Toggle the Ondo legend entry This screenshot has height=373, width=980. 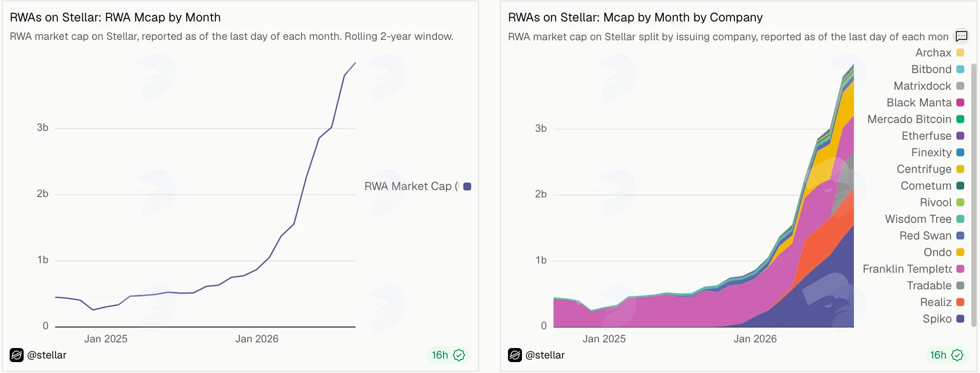944,252
